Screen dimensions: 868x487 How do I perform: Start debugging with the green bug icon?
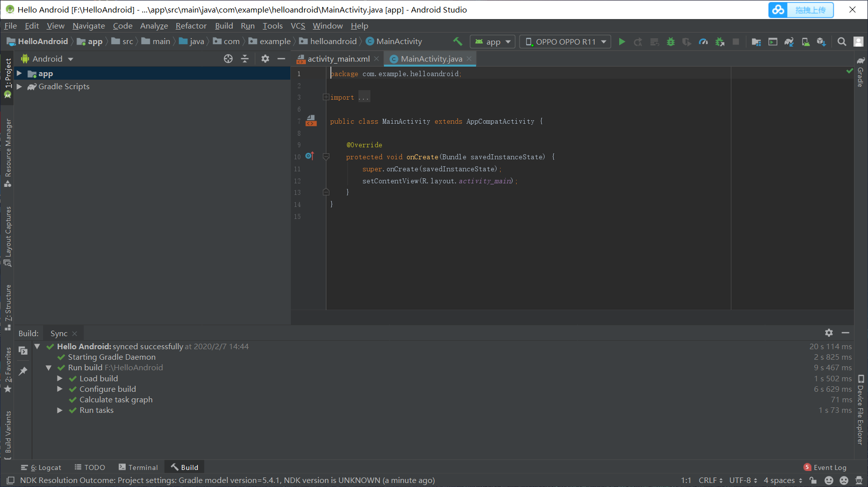pyautogui.click(x=671, y=42)
